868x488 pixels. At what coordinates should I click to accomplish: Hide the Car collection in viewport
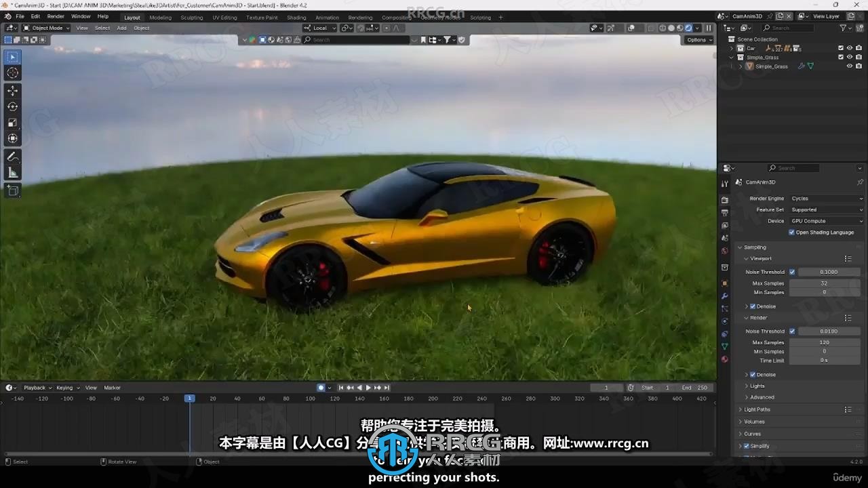850,48
